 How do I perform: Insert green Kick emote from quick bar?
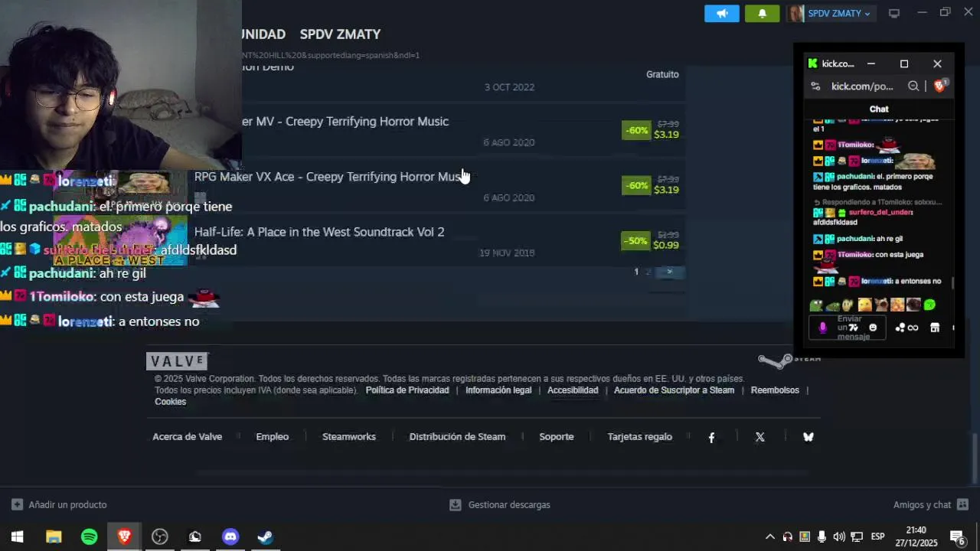(929, 305)
